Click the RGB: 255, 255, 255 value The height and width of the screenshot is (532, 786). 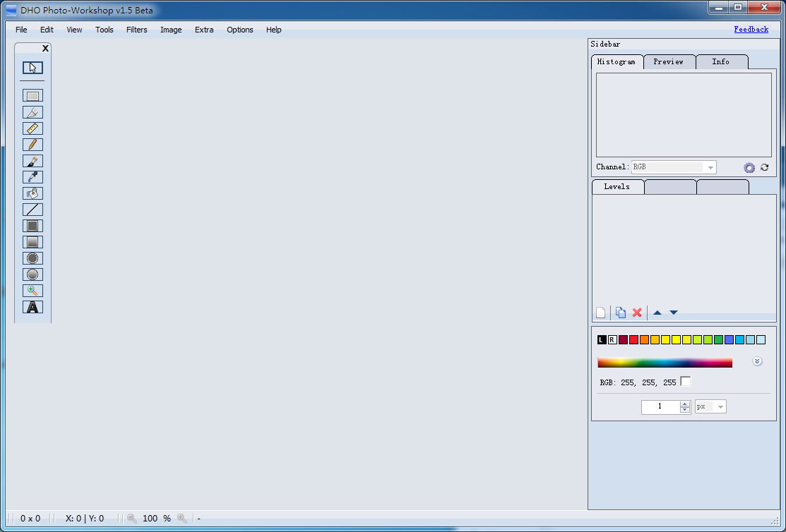pos(638,382)
